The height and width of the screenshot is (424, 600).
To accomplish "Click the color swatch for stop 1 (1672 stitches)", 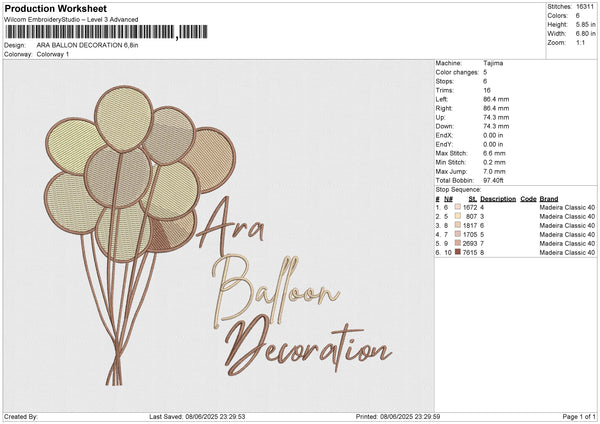I will click(x=458, y=207).
